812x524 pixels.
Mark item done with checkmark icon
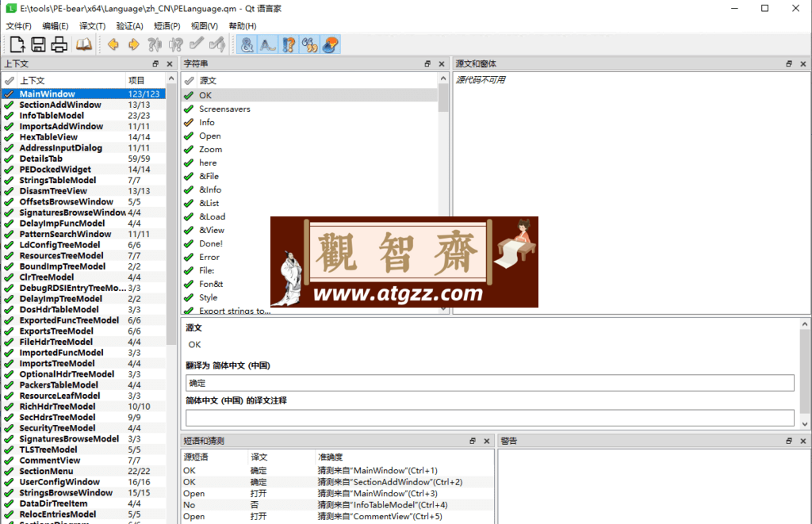(x=197, y=44)
